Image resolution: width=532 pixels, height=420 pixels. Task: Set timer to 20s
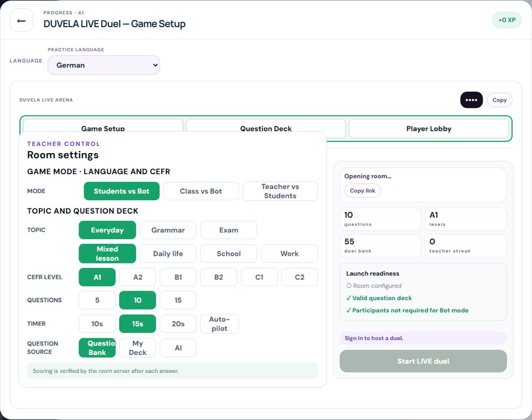[x=178, y=324]
